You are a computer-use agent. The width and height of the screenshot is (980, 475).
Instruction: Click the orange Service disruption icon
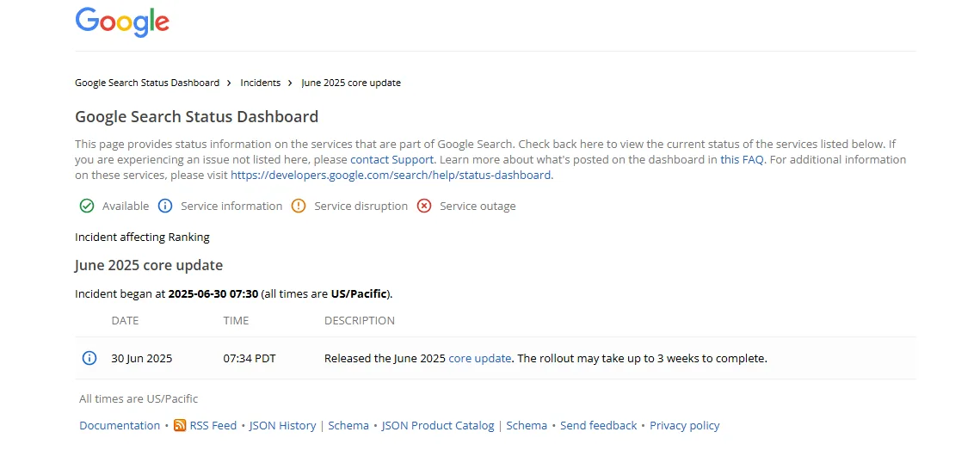click(x=299, y=206)
